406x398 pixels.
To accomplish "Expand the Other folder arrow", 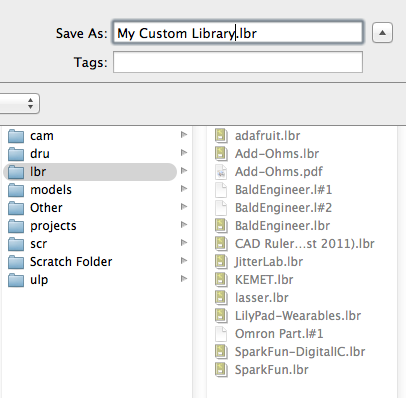I will 184,207.
